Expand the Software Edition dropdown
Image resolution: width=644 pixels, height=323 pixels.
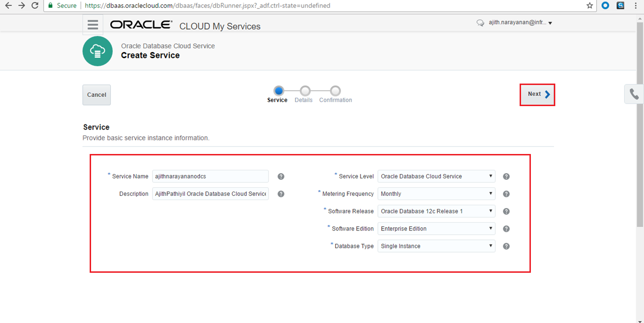[437, 229]
